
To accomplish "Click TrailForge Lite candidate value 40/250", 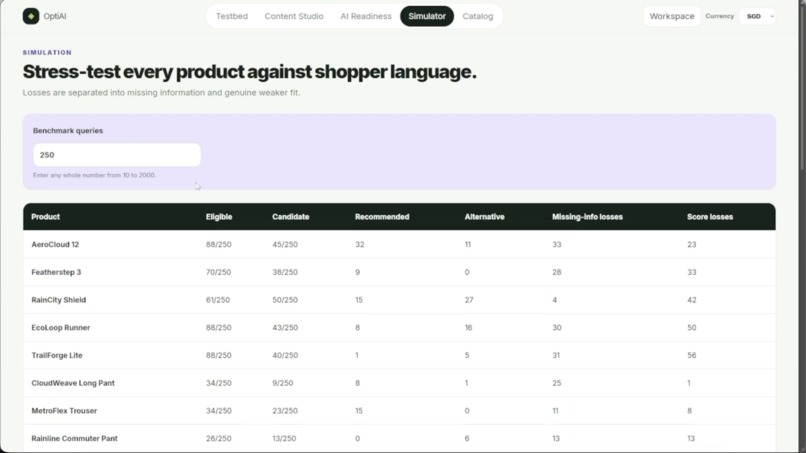I will click(285, 355).
